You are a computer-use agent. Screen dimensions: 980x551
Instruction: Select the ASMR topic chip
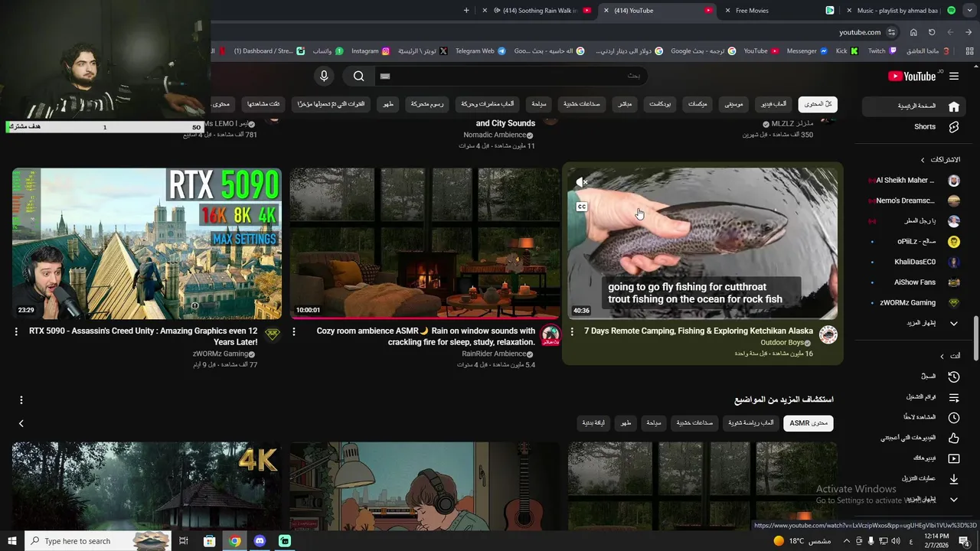pos(808,423)
